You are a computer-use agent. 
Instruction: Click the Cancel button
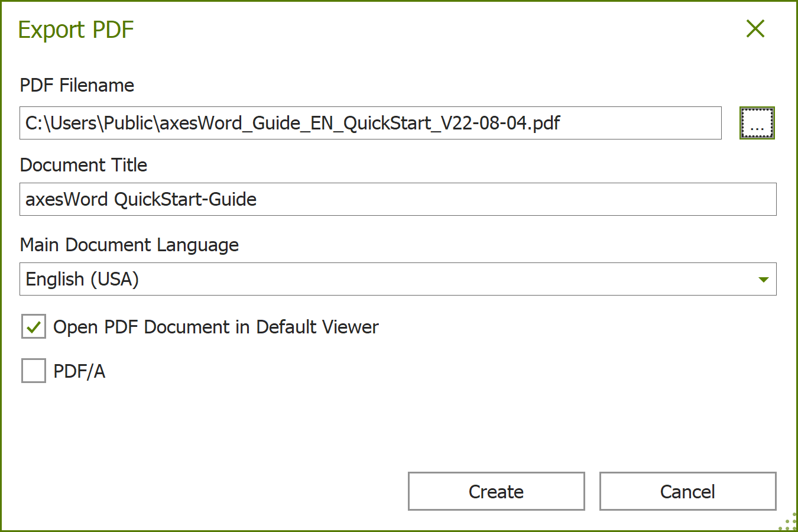click(x=688, y=491)
